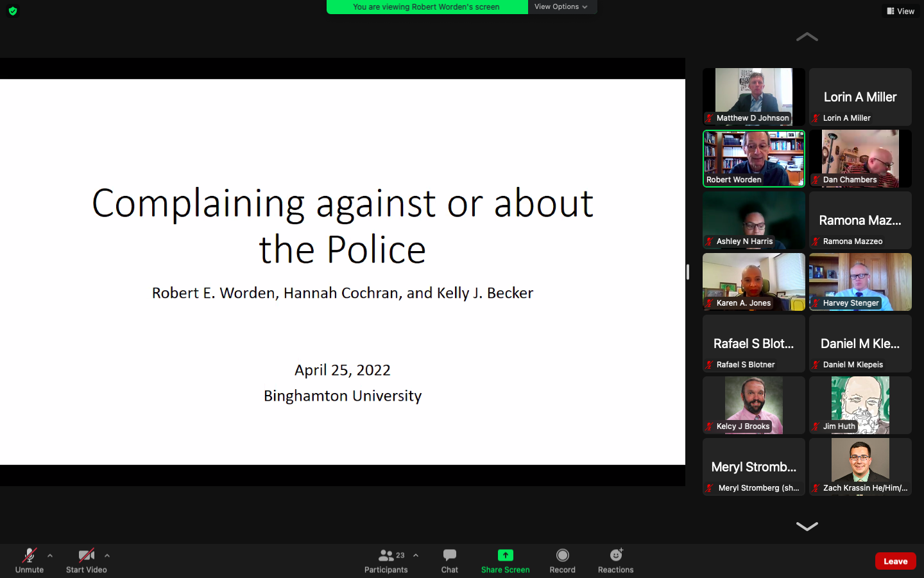Expand video settings arrow beside Start Video

pos(107,556)
